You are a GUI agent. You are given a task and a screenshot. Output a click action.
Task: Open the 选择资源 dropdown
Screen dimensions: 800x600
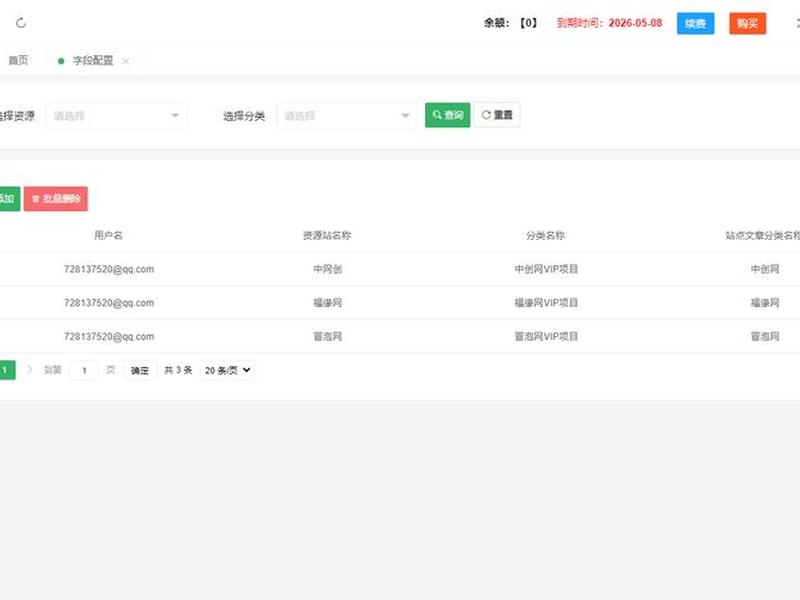tap(116, 116)
